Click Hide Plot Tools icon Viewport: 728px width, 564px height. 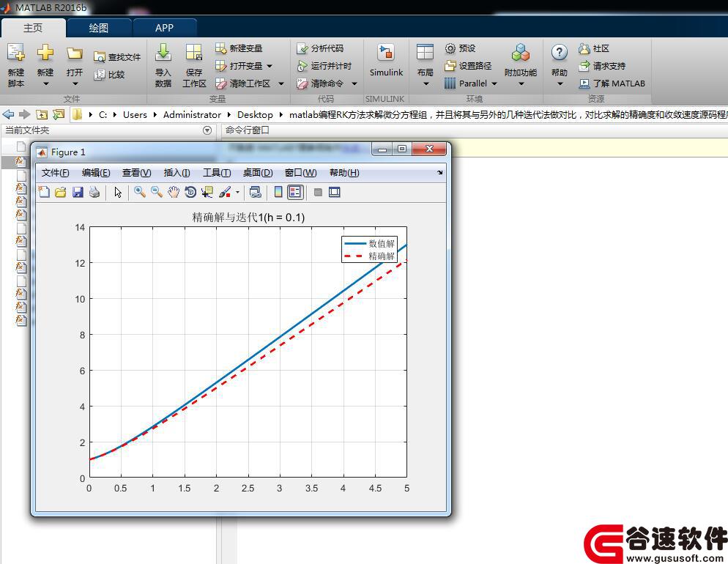click(x=318, y=192)
